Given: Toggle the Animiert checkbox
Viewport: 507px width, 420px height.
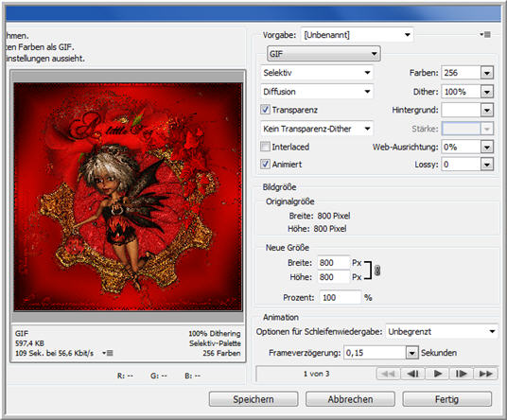Looking at the screenshot, I should point(265,165).
